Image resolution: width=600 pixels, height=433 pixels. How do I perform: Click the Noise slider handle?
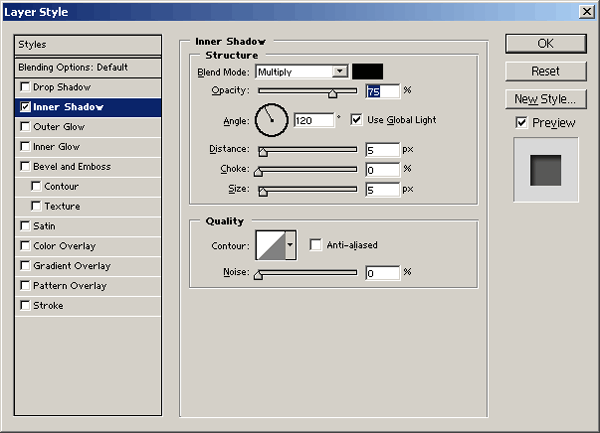tap(258, 275)
